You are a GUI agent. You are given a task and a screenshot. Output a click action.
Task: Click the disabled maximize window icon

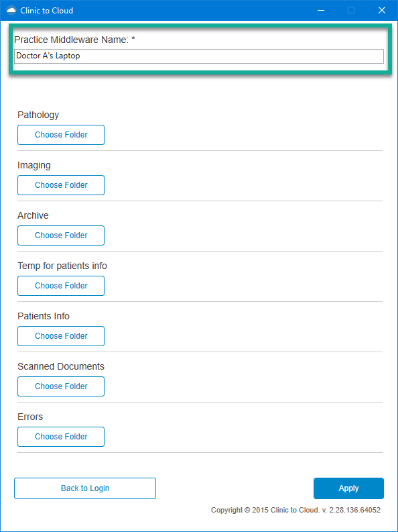351,11
